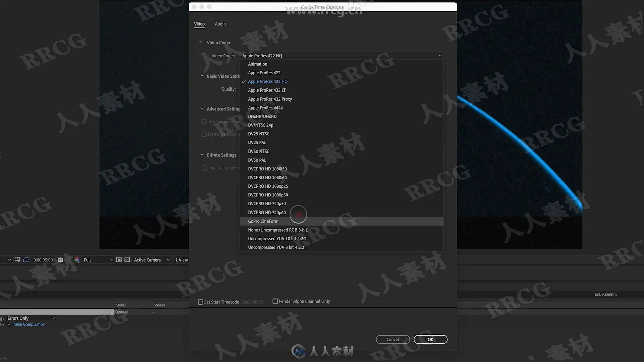Enable Set Start Timecode checkbox
Screen dimensions: 644x362
tap(201, 302)
